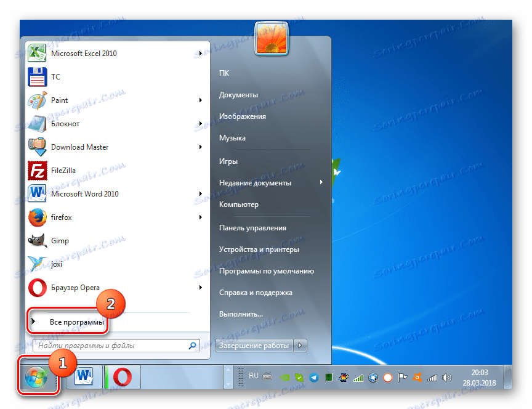Click the green signal bars tray icon
The width and height of the screenshot is (532, 409).
click(358, 378)
